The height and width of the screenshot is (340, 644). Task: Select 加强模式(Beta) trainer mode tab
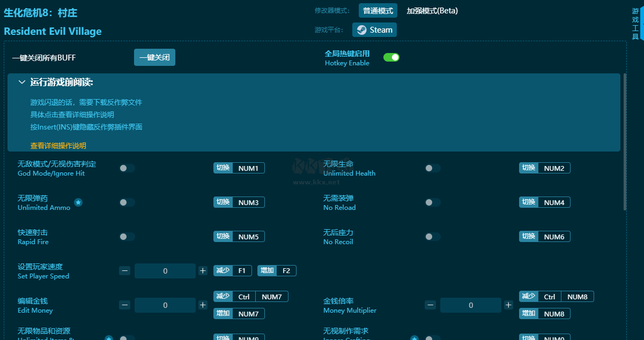[432, 11]
